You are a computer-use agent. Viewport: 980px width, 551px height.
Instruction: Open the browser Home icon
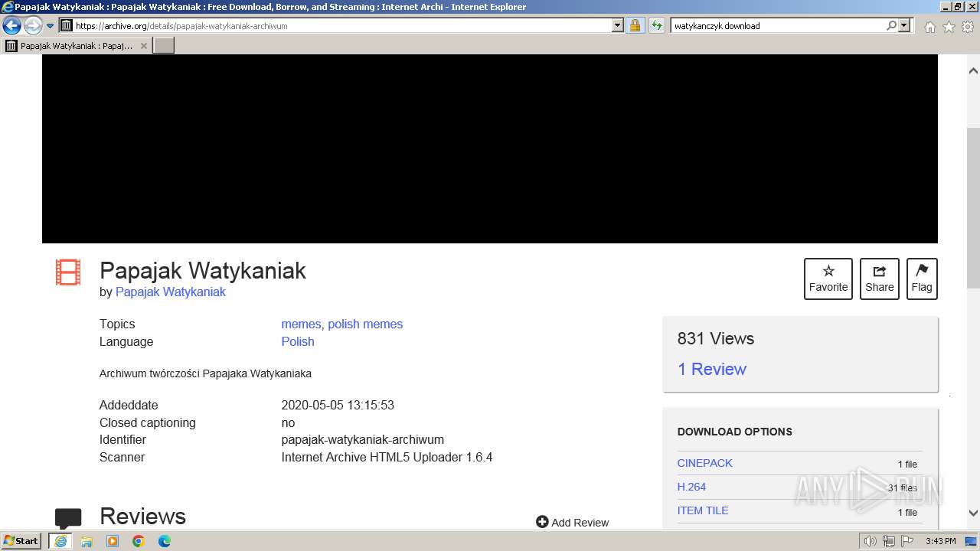[x=929, y=27]
